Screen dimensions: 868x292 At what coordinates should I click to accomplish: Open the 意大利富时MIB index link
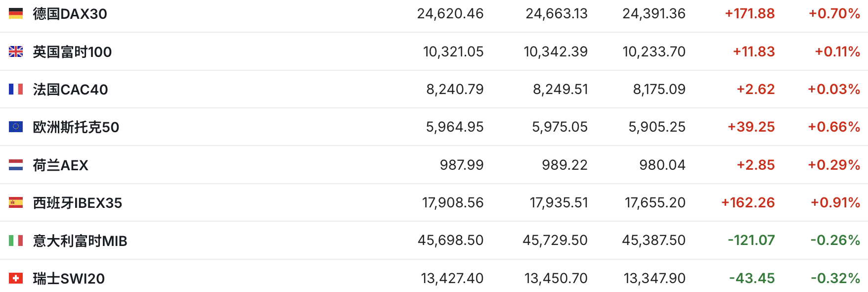(80, 241)
